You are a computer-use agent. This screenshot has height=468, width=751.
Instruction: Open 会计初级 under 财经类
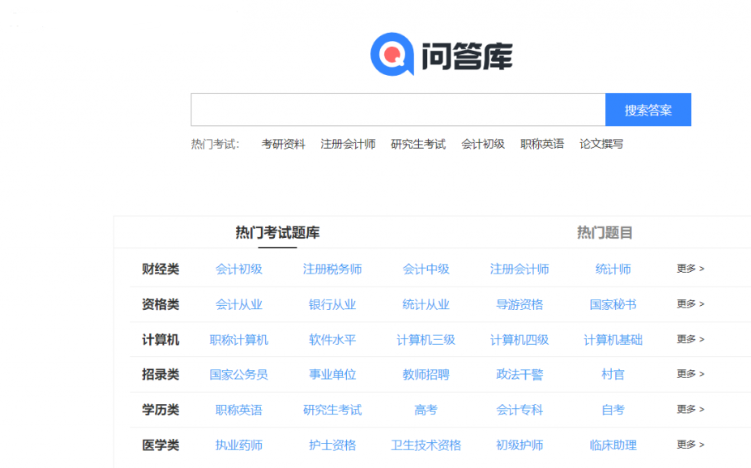(239, 269)
